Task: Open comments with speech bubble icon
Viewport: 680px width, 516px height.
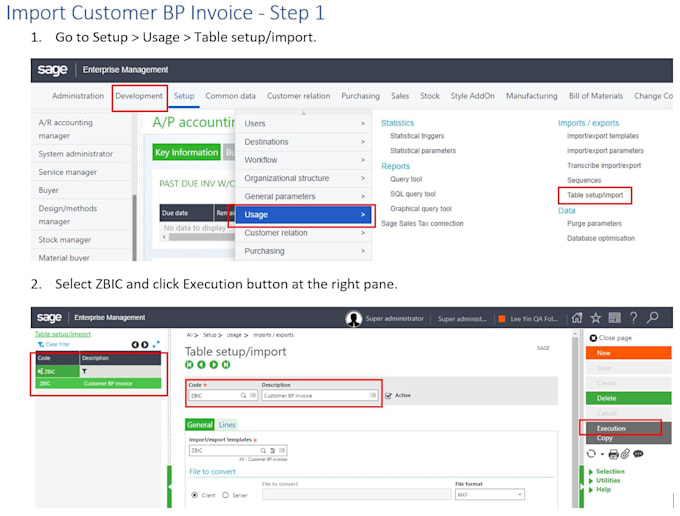Action: 638,454
